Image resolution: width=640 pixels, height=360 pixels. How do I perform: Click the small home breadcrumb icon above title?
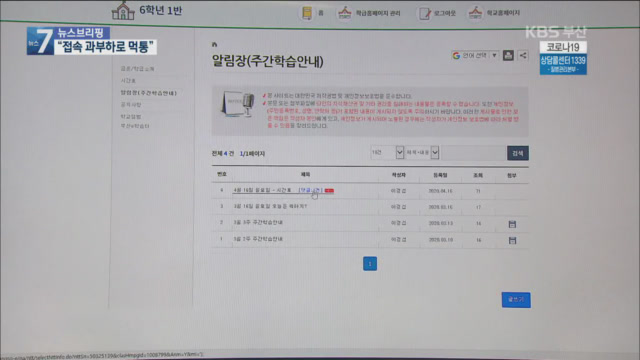point(214,44)
